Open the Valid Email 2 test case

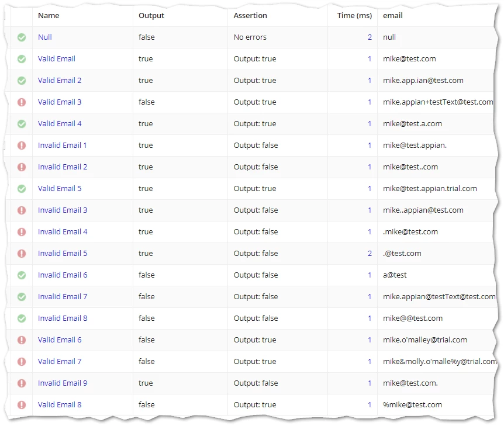click(60, 80)
